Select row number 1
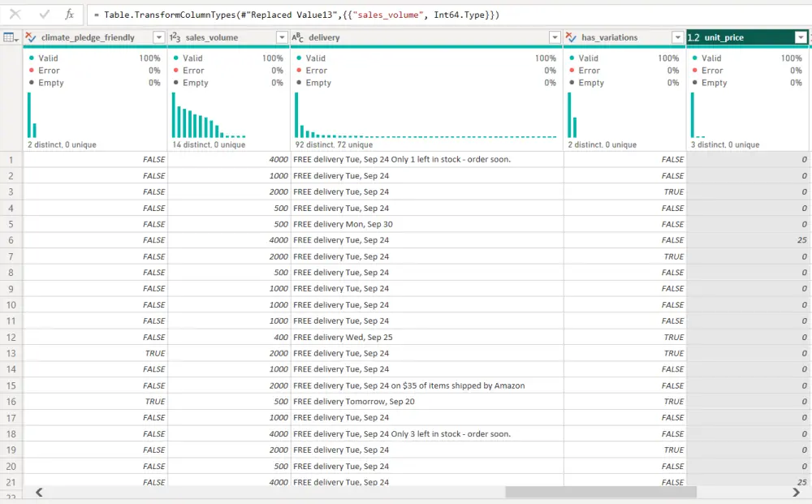The height and width of the screenshot is (504, 812). pyautogui.click(x=11, y=159)
